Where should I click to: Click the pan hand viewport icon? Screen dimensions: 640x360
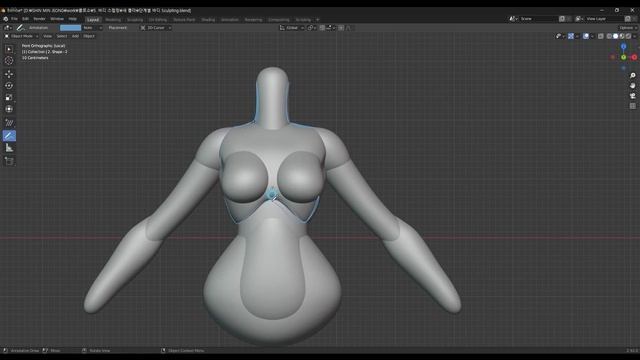click(x=633, y=86)
